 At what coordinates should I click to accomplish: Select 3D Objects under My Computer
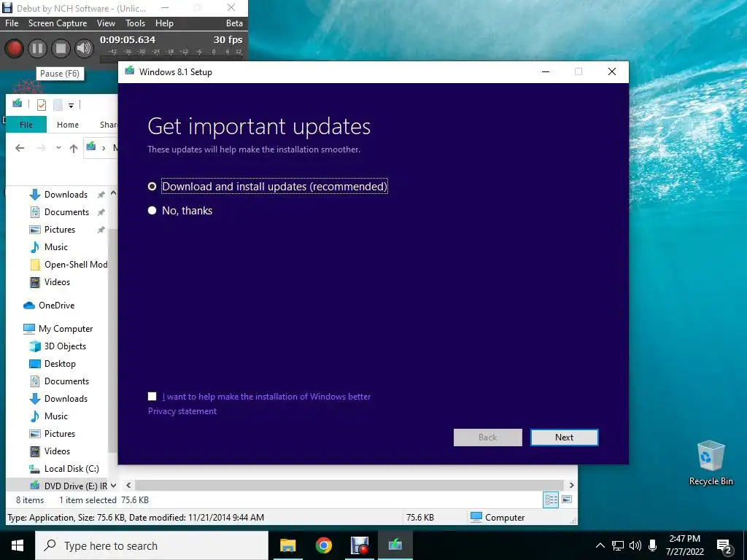[x=58, y=346]
